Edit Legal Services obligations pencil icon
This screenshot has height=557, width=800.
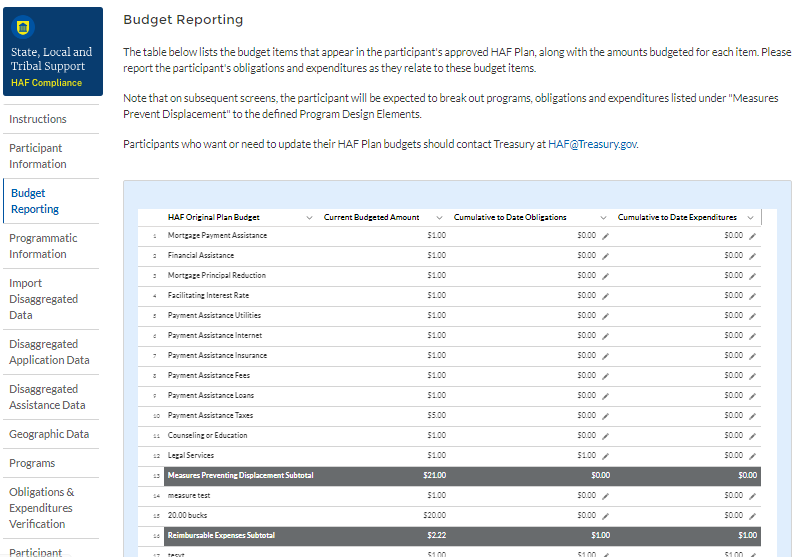tap(605, 456)
